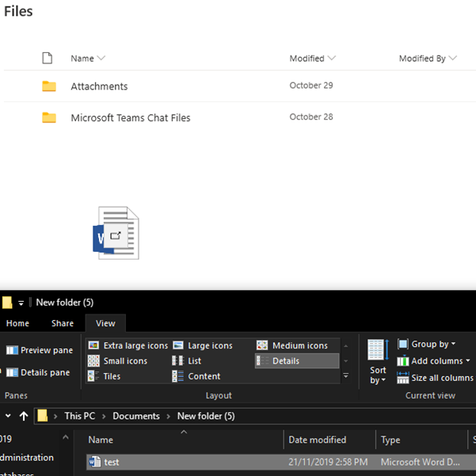Go up one folder level
This screenshot has height=476, width=476.
tap(24, 416)
